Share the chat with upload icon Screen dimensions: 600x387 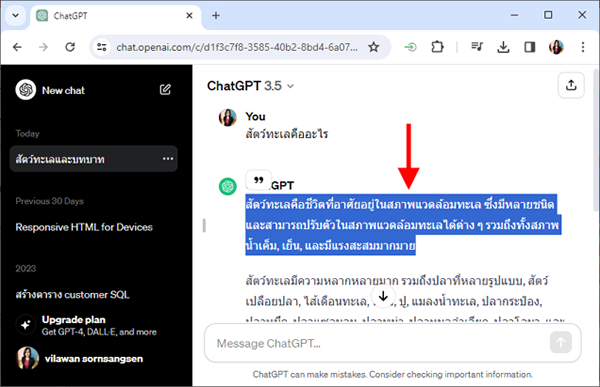[x=571, y=85]
